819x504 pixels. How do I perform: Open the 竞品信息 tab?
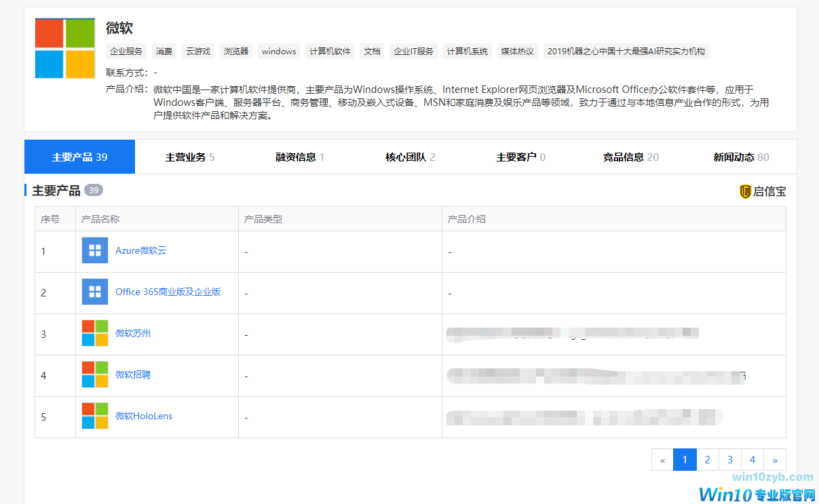tap(631, 157)
